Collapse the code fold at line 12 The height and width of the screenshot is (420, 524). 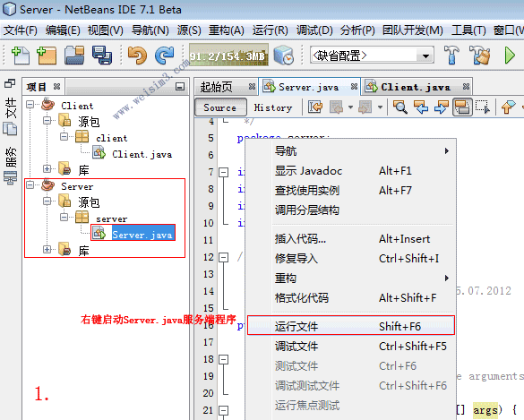pos(223,258)
